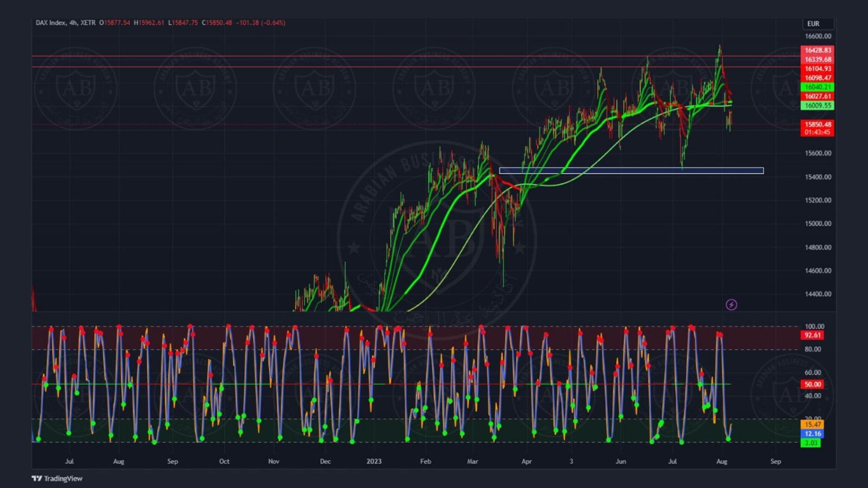868x488 pixels.
Task: Click the green 3.03 oscillator label
Action: (811, 443)
